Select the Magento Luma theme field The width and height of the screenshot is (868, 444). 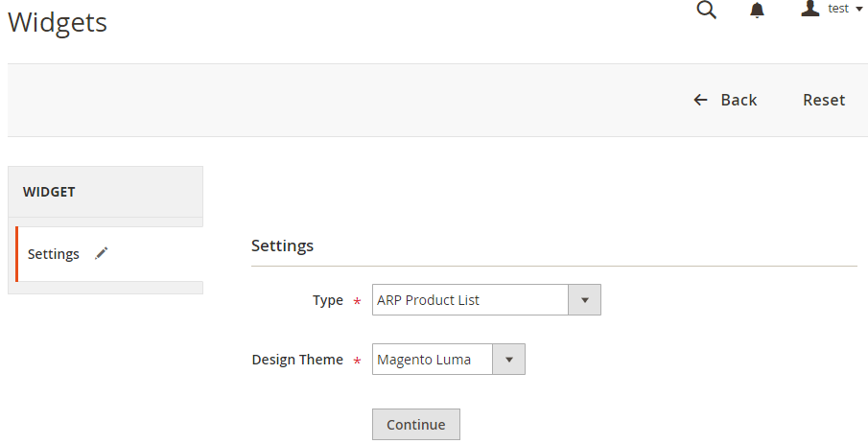[x=433, y=360]
